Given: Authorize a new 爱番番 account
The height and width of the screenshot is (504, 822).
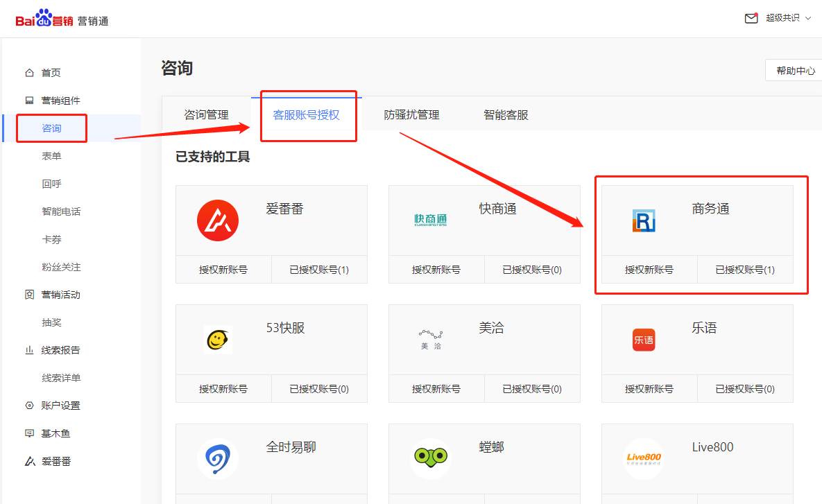Looking at the screenshot, I should click(x=223, y=270).
